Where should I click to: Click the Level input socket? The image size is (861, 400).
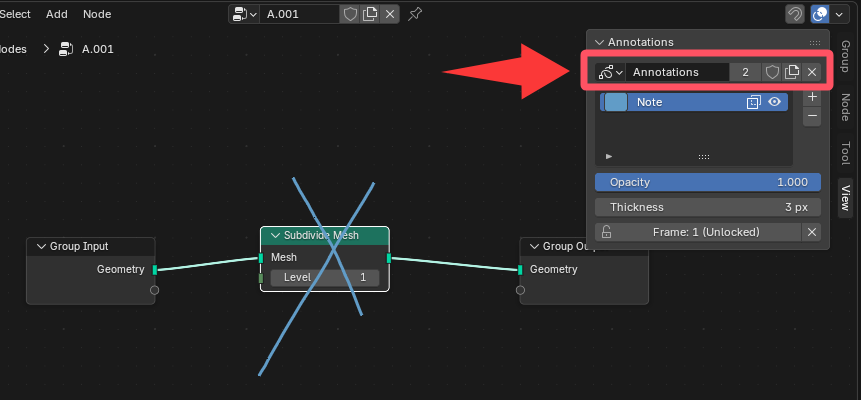point(261,279)
